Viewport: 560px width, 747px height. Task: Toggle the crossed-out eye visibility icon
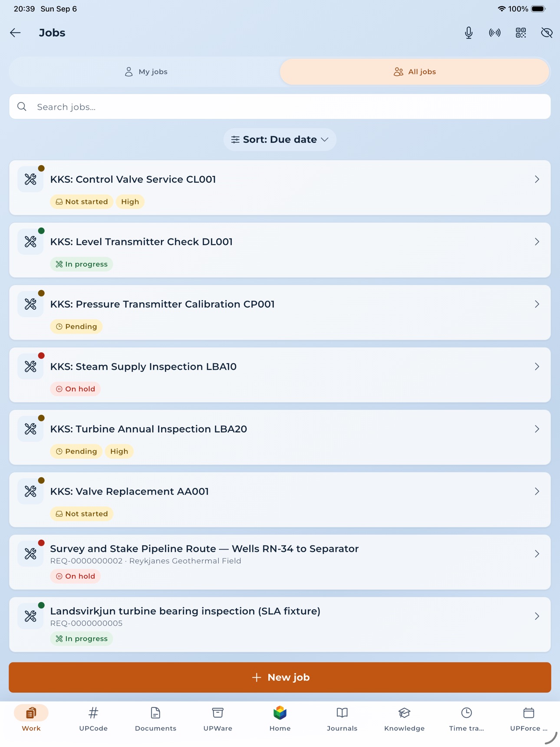pyautogui.click(x=547, y=33)
